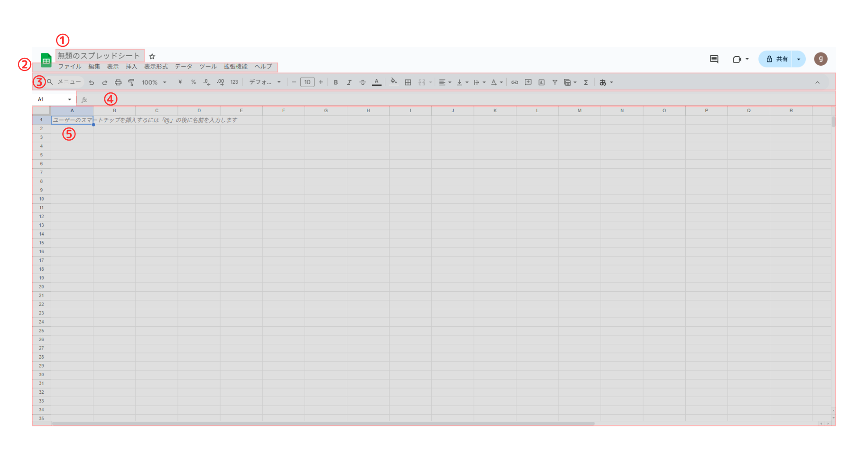
Task: Open text color picker
Action: tap(377, 82)
